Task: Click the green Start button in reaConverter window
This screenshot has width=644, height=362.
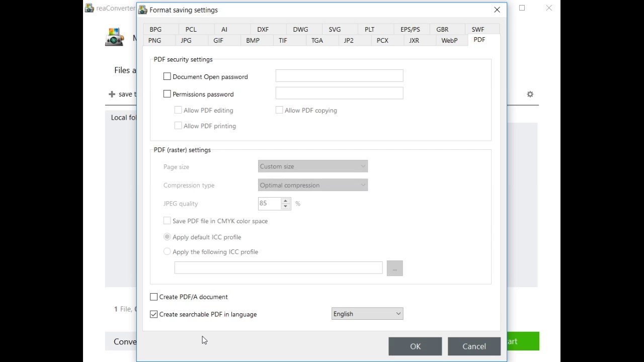Action: coord(523,341)
